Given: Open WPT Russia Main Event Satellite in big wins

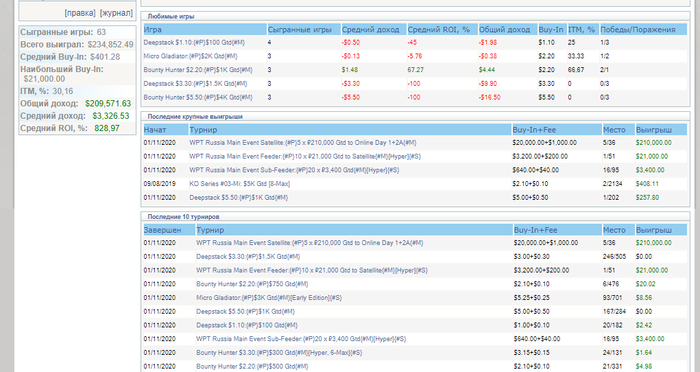Looking at the screenshot, I should click(303, 143).
